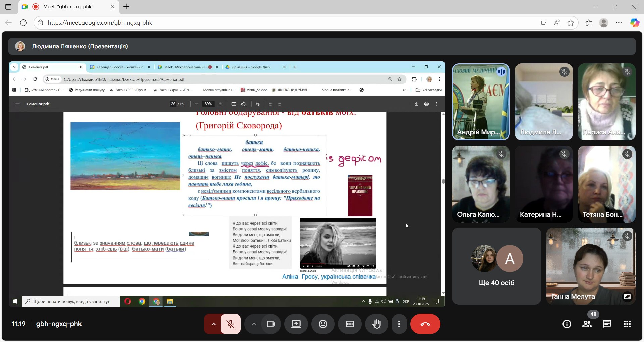This screenshot has width=644, height=342.
Task: Open a new browser tab
Action: 126,7
